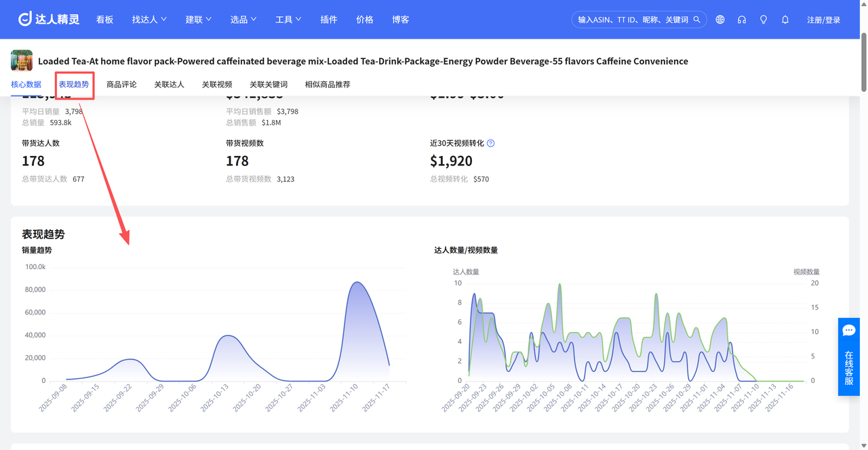Click the ASIN/TT ID search field
The width and height of the screenshot is (868, 450).
tap(631, 20)
